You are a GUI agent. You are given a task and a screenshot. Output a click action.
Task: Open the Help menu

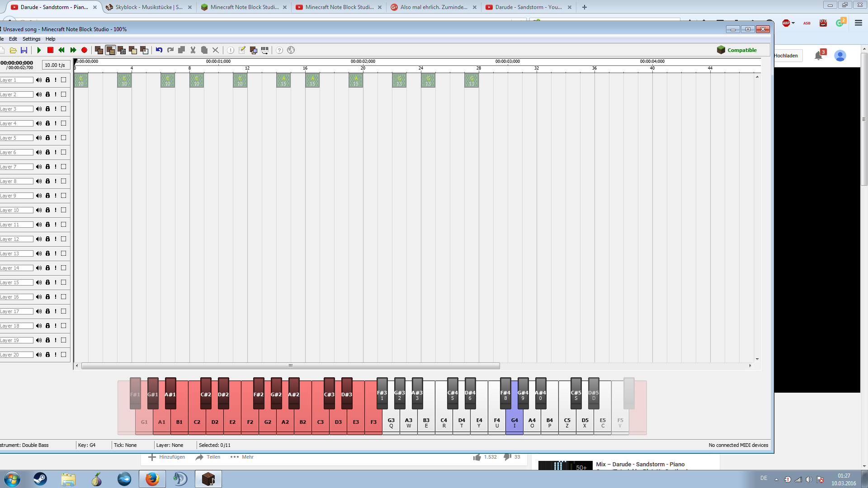(x=50, y=39)
